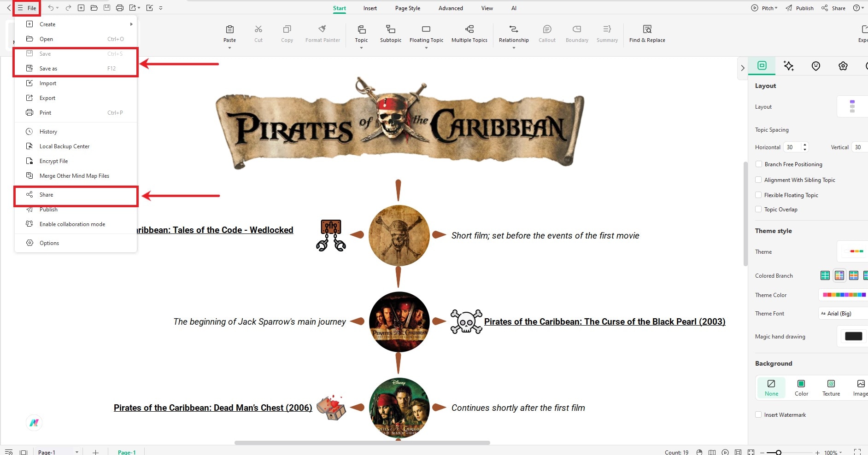The image size is (868, 455).
Task: Open the hexagon settings tab in the right panel
Action: pos(843,66)
